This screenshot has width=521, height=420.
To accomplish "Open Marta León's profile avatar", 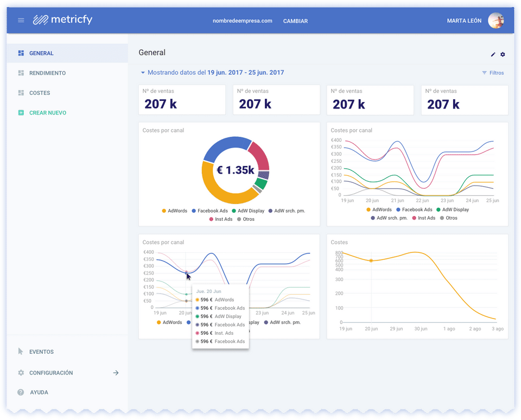I will coord(495,21).
